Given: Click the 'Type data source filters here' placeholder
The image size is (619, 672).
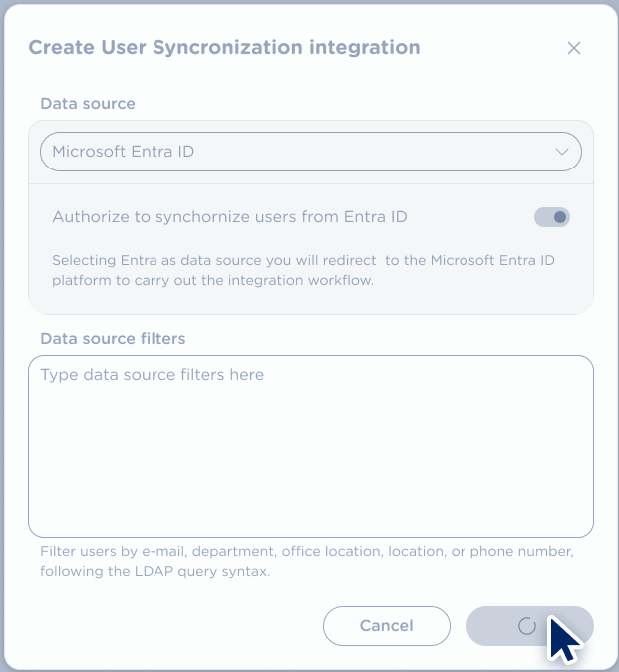Looking at the screenshot, I should (x=152, y=375).
